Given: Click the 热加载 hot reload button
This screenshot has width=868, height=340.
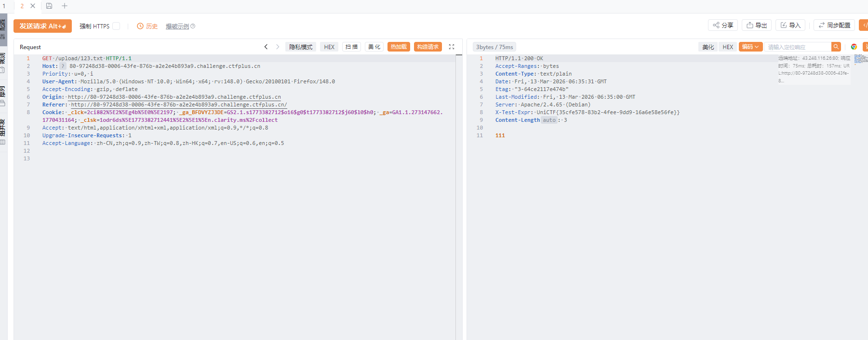Looking at the screenshot, I should (x=399, y=47).
